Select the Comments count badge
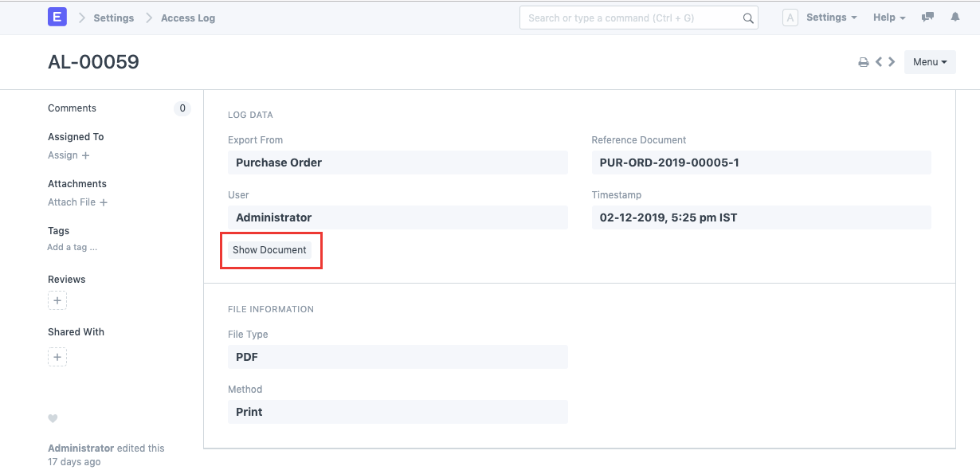 click(182, 108)
